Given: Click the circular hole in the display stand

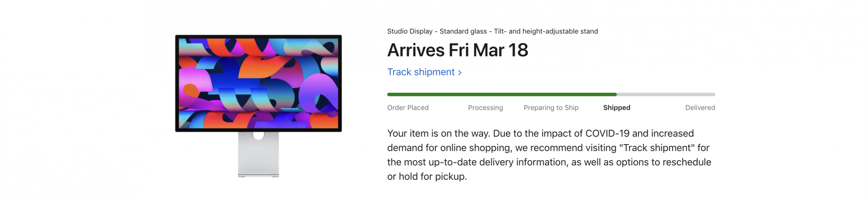Looking at the screenshot, I should tap(258, 135).
